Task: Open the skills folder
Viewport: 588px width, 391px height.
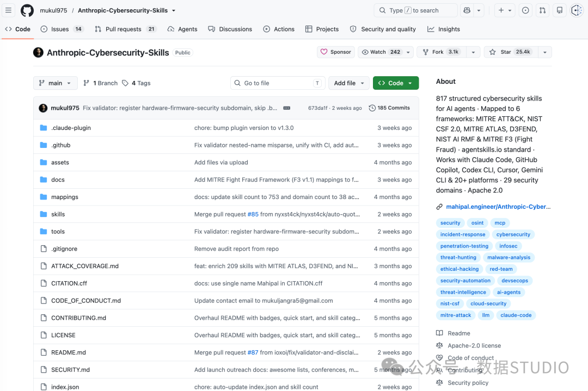Action: tap(58, 214)
